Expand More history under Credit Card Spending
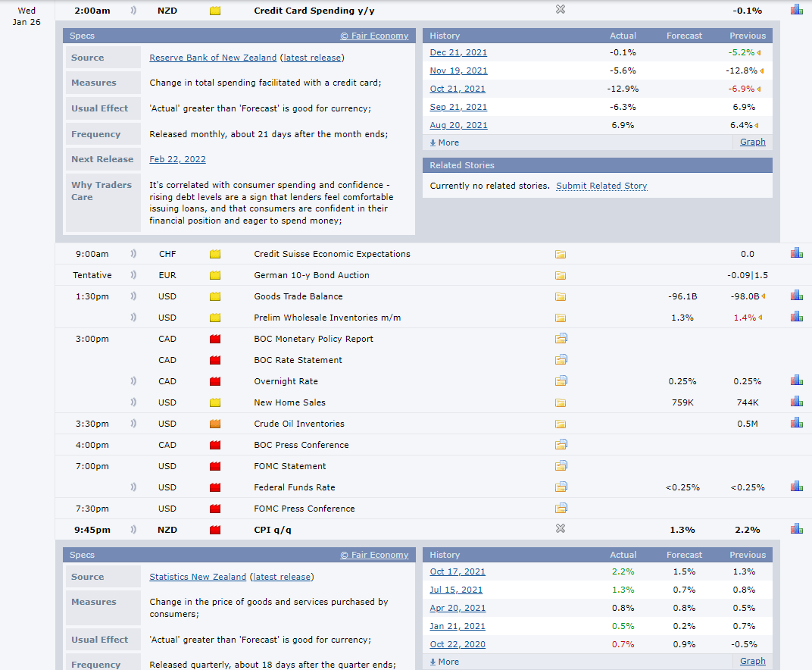Viewport: 812px width, 670px height. pos(445,142)
